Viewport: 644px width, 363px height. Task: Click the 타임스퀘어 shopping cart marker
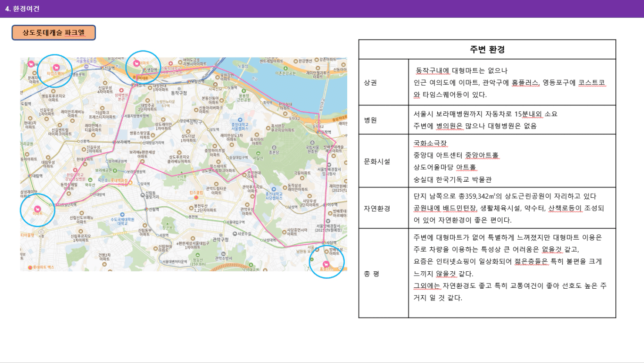(56, 67)
